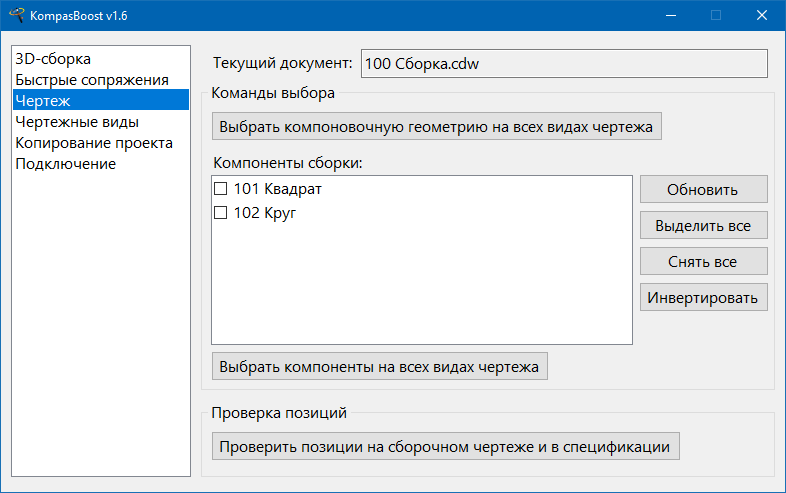Select 3D-сборка in the left list
Screen dimensions: 786x493
[53, 59]
